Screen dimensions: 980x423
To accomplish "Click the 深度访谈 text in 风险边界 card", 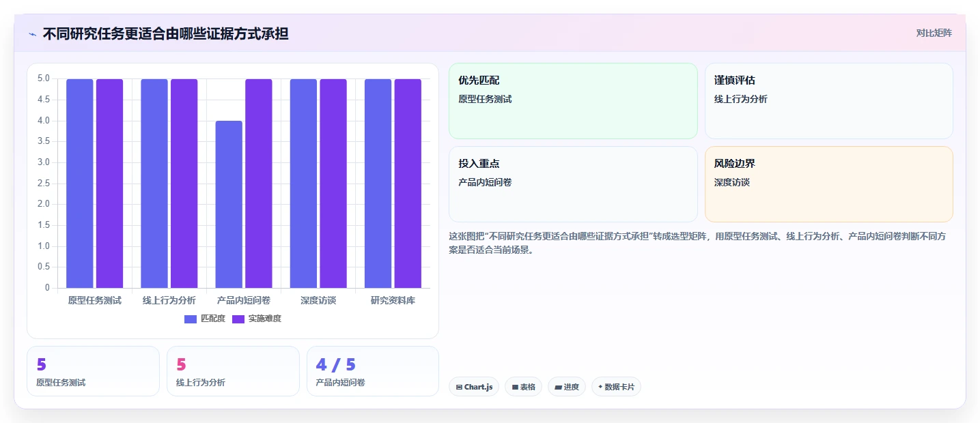I will [732, 182].
